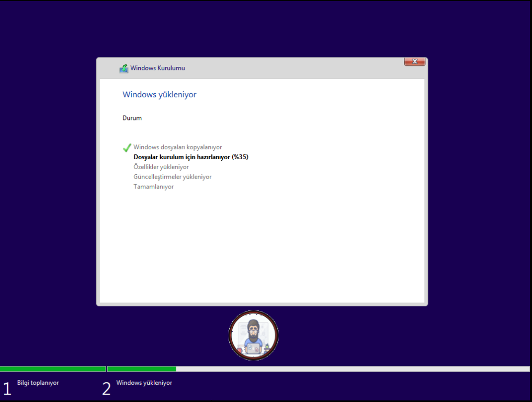Screen dimensions: 532x402
Task: Select 'Windows dosyaları kopyalanıyor' status line
Action: point(177,147)
